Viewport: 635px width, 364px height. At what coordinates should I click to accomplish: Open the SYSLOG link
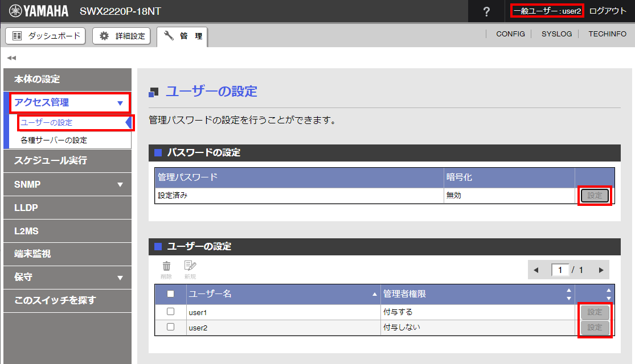(556, 34)
